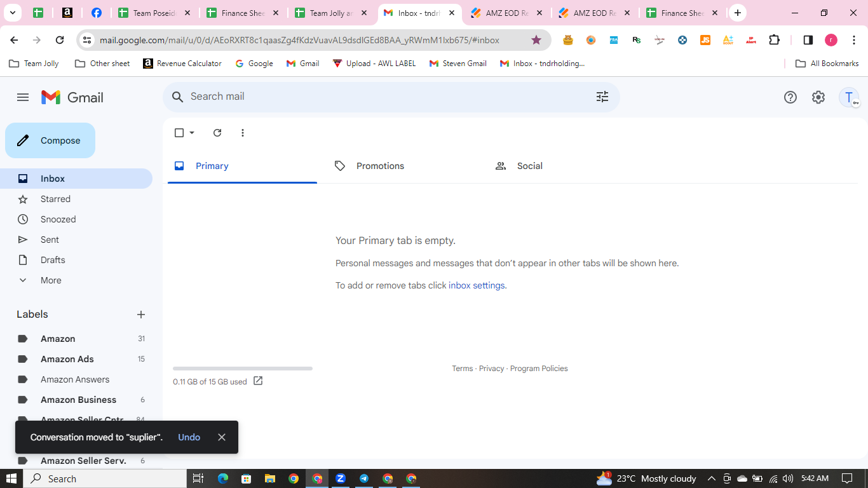This screenshot has height=488, width=868.
Task: Switch to the Facebook browser tab
Action: pos(97,13)
